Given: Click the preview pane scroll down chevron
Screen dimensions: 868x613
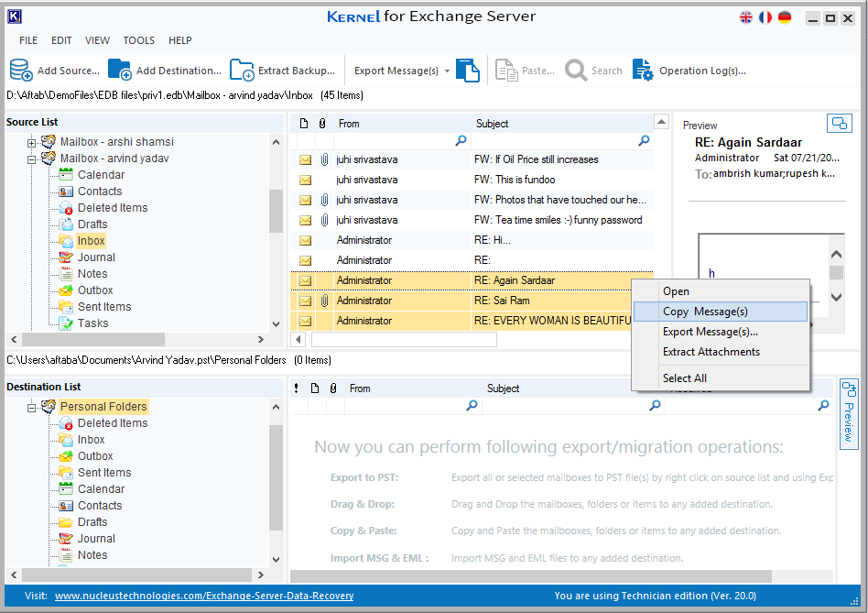Looking at the screenshot, I should pos(837,297).
